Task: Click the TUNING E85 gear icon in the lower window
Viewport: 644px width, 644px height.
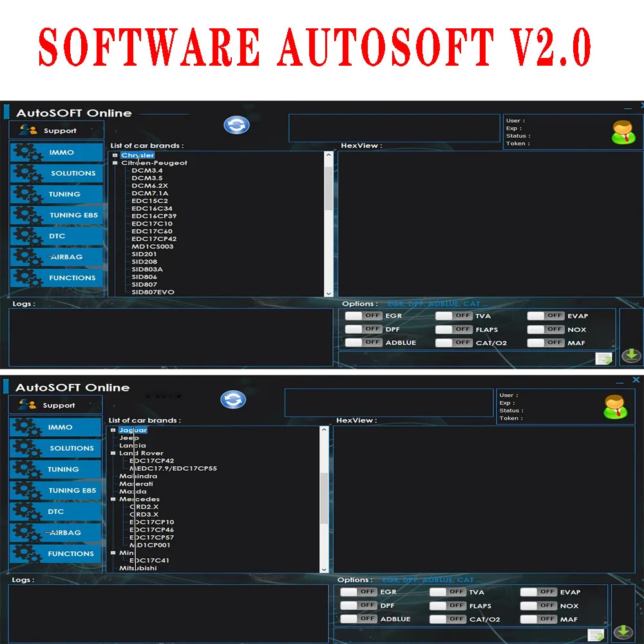Action: [26, 490]
